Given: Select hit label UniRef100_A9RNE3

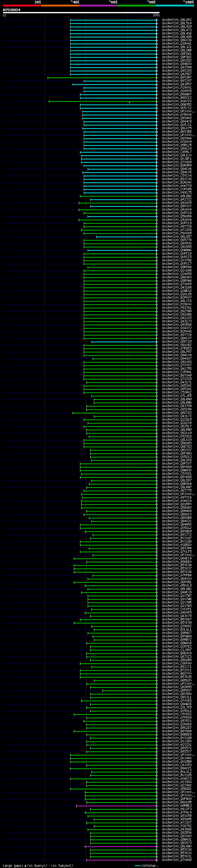Looking at the screenshot, I should click(176, 805).
